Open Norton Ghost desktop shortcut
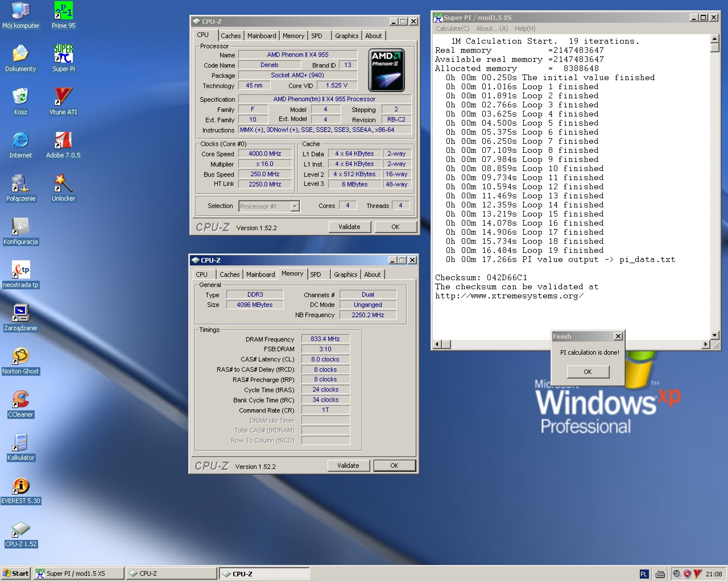 [x=20, y=357]
